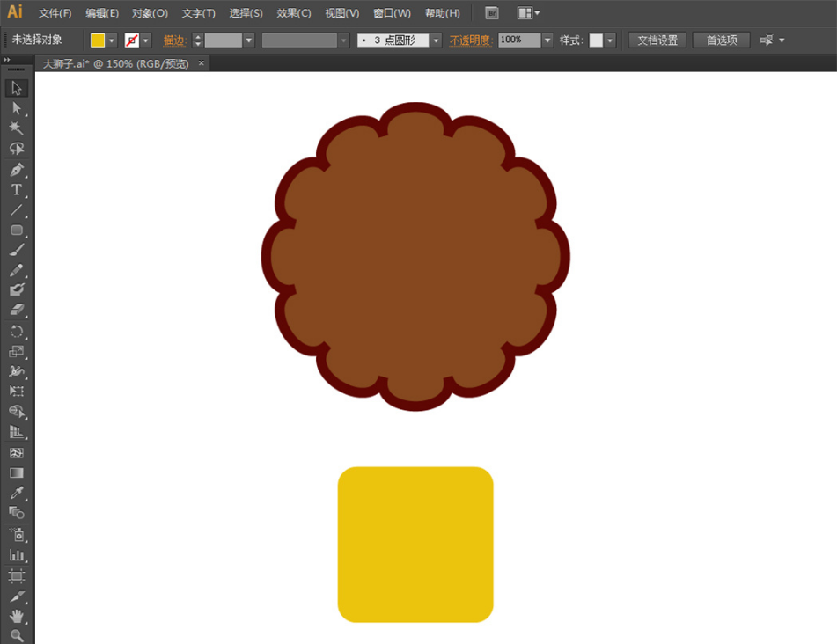Viewport: 837px width, 644px height.
Task: Expand the opacity 100% dropdown
Action: pos(547,40)
